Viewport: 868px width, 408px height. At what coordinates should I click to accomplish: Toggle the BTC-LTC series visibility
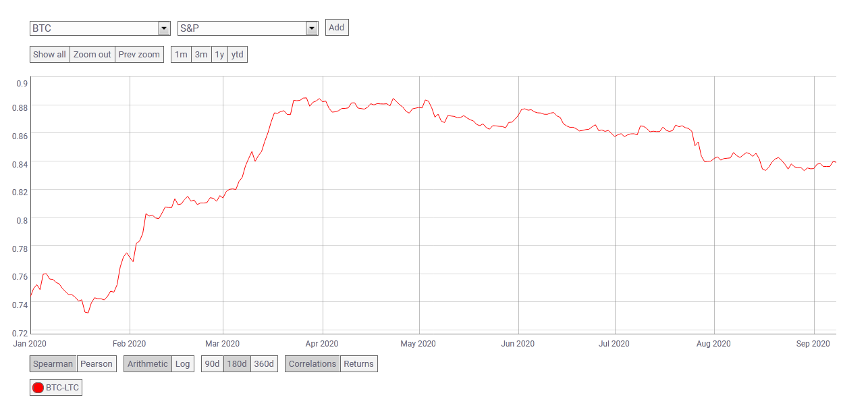coord(55,387)
